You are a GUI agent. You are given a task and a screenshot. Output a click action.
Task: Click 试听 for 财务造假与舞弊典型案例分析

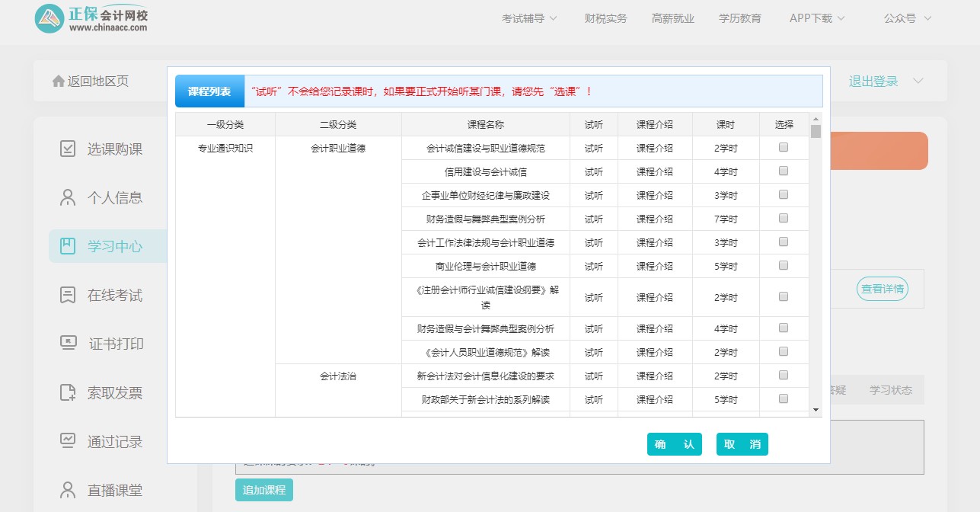tap(593, 219)
